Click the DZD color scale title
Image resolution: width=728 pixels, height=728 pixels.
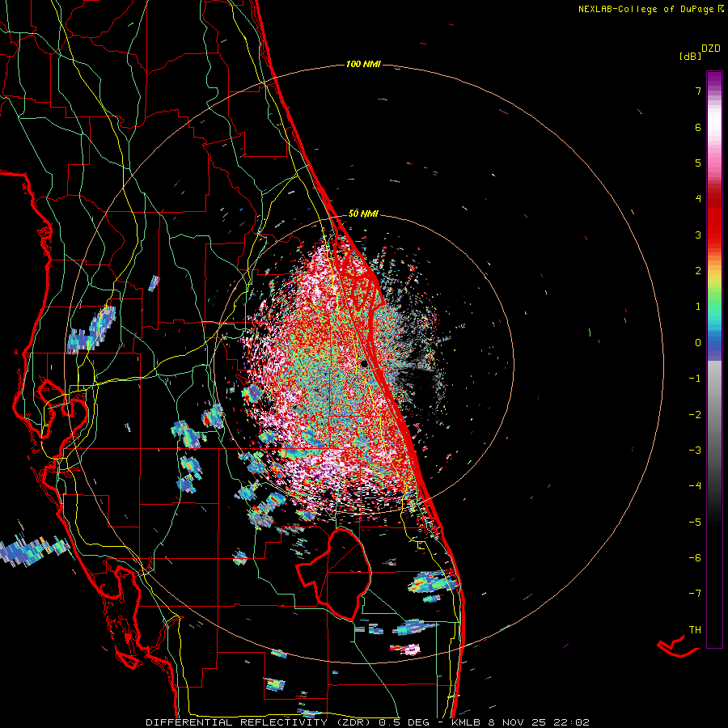(x=711, y=49)
